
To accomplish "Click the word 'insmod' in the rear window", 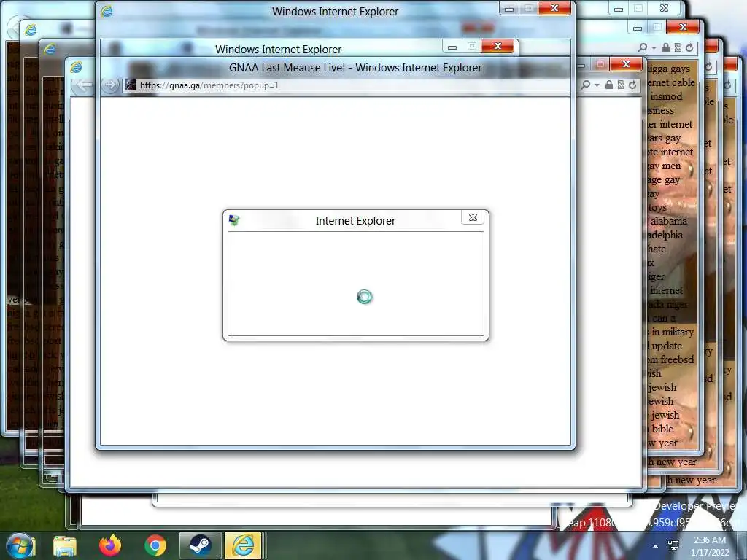I will [x=666, y=96].
